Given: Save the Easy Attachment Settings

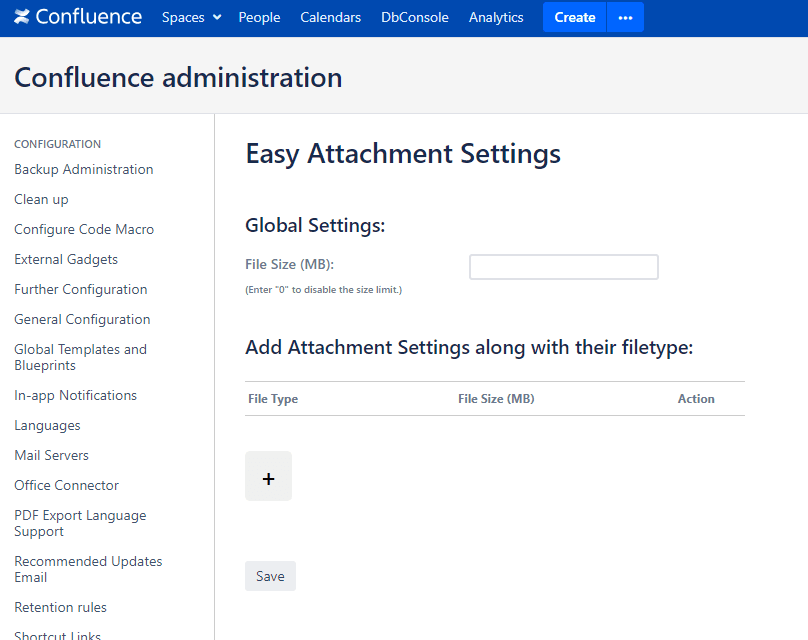Looking at the screenshot, I should click(270, 576).
